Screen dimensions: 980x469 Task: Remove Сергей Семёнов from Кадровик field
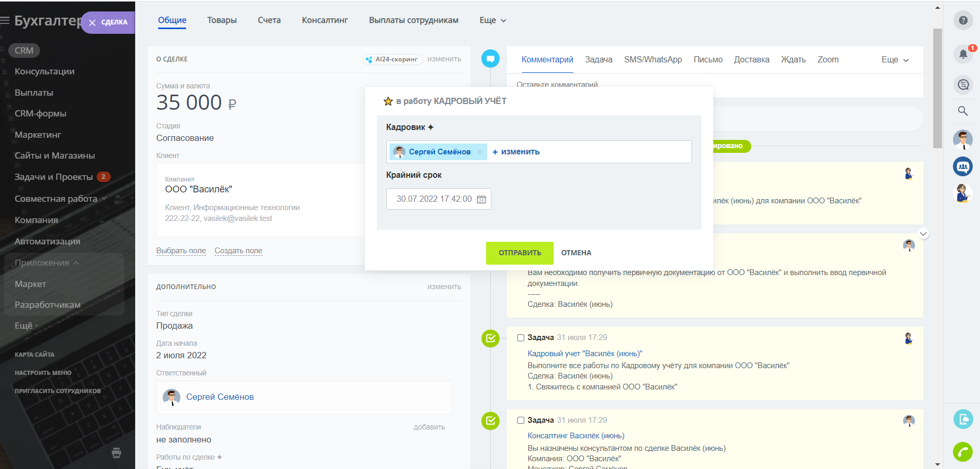[479, 152]
